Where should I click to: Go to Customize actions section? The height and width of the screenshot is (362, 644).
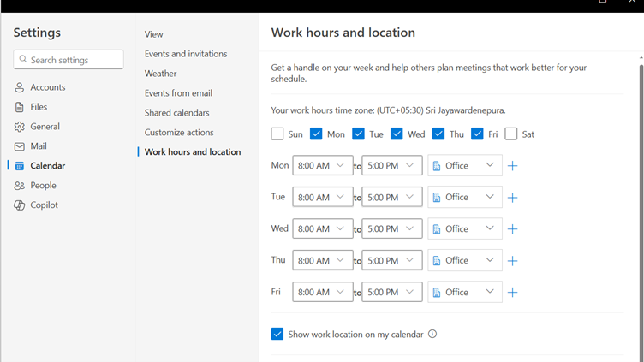[x=179, y=133]
